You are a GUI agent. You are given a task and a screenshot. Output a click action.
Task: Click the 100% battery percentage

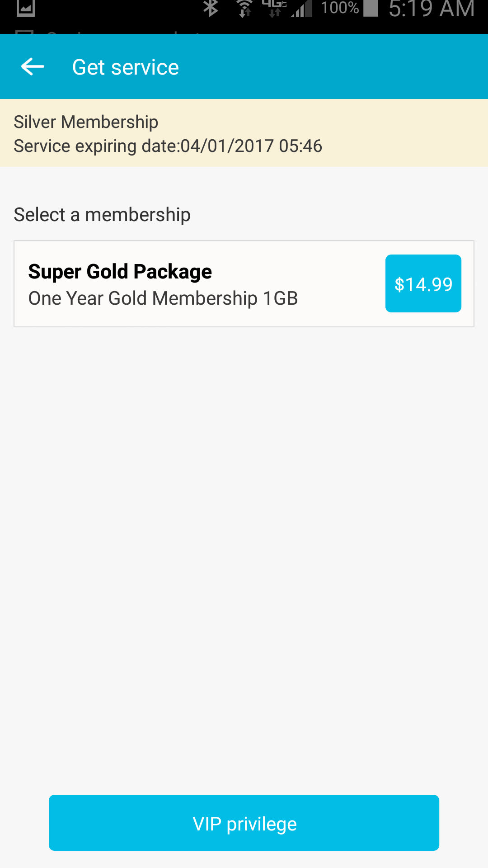click(x=339, y=8)
